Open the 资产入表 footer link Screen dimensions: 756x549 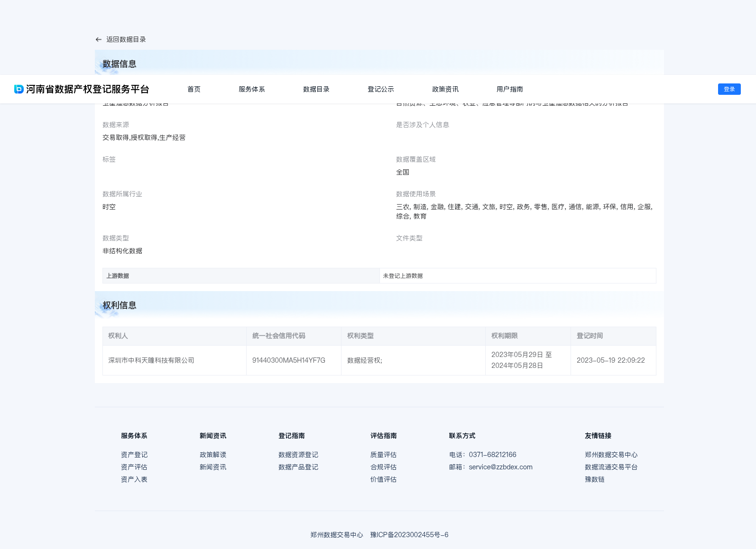134,479
